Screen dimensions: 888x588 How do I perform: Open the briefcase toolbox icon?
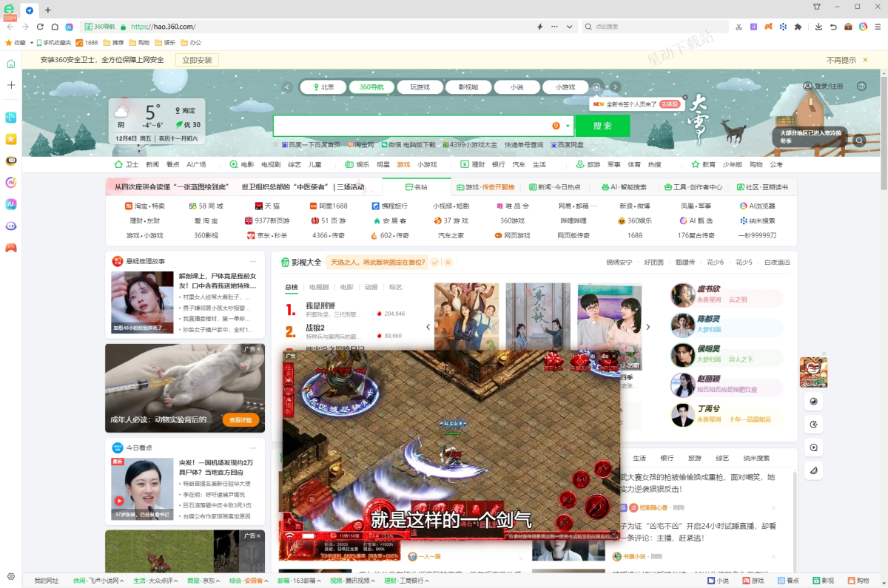coord(849,27)
